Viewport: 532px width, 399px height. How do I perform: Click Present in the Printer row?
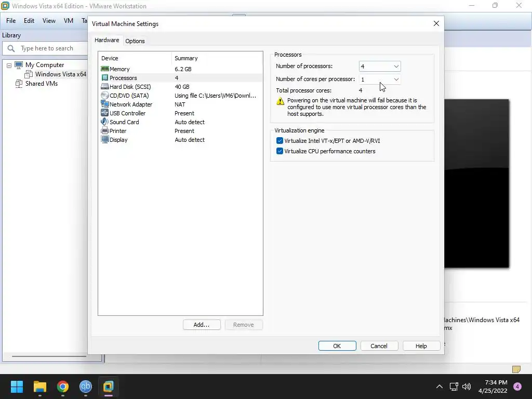coord(184,130)
